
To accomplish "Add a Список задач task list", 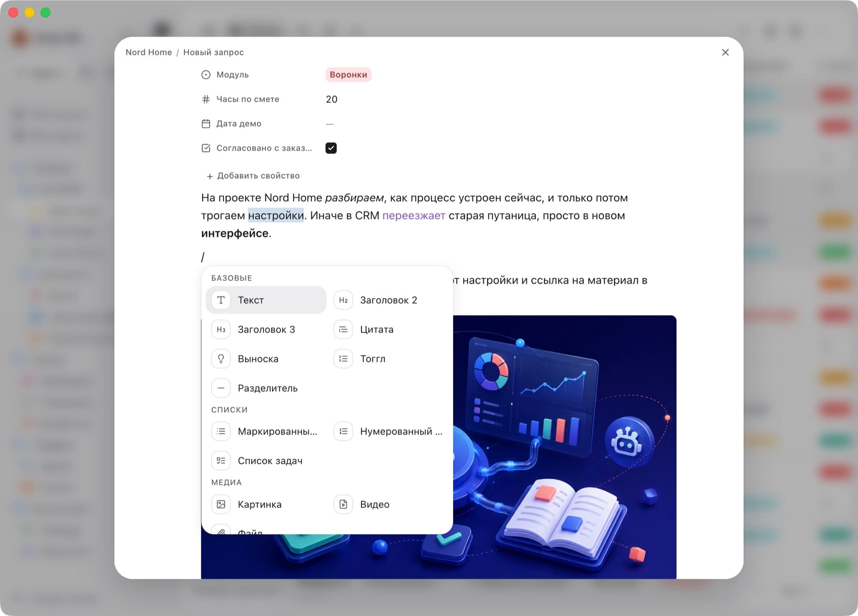I will pyautogui.click(x=266, y=461).
